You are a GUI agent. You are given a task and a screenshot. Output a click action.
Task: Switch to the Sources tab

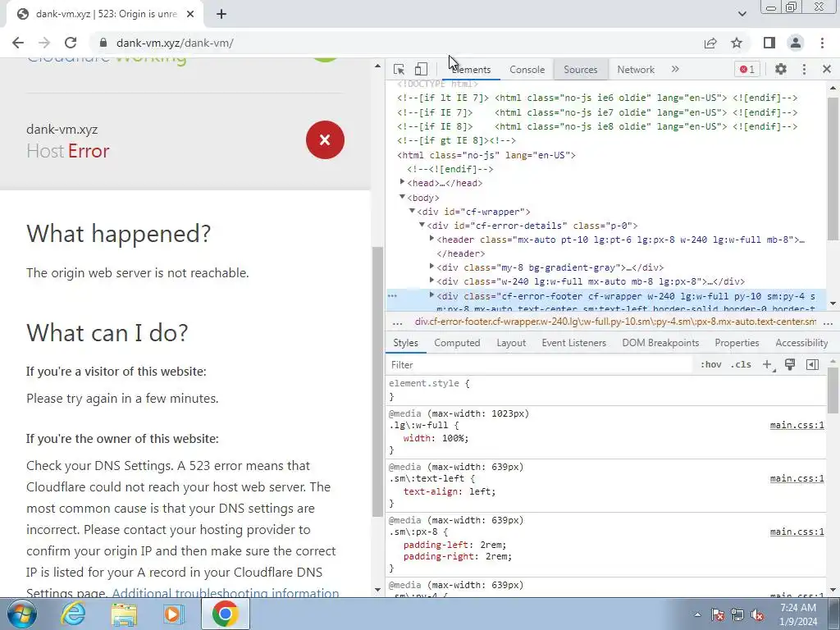pos(580,70)
